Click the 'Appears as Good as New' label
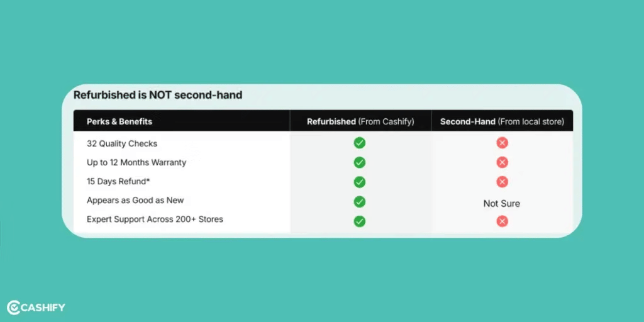Image resolution: width=644 pixels, height=322 pixels. tap(135, 201)
